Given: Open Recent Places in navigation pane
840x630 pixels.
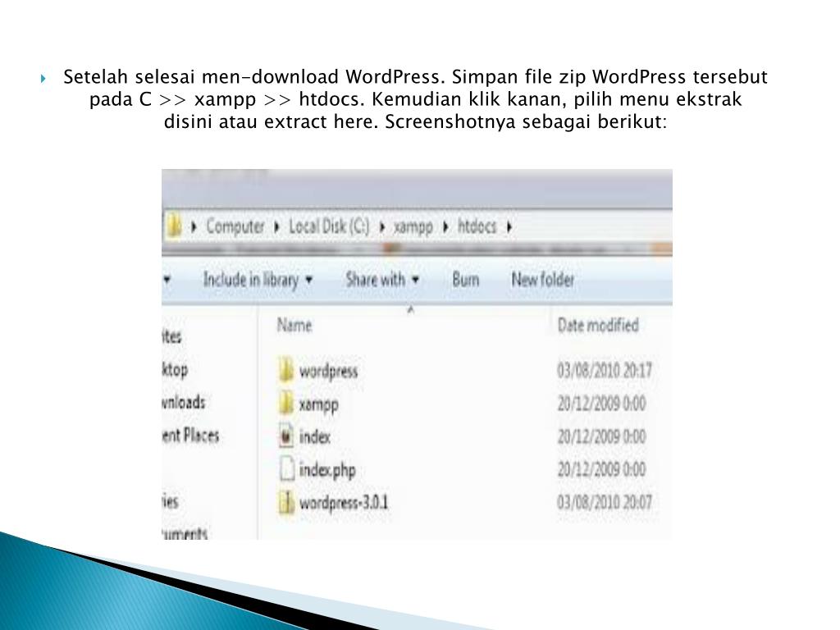Looking at the screenshot, I should [190, 435].
